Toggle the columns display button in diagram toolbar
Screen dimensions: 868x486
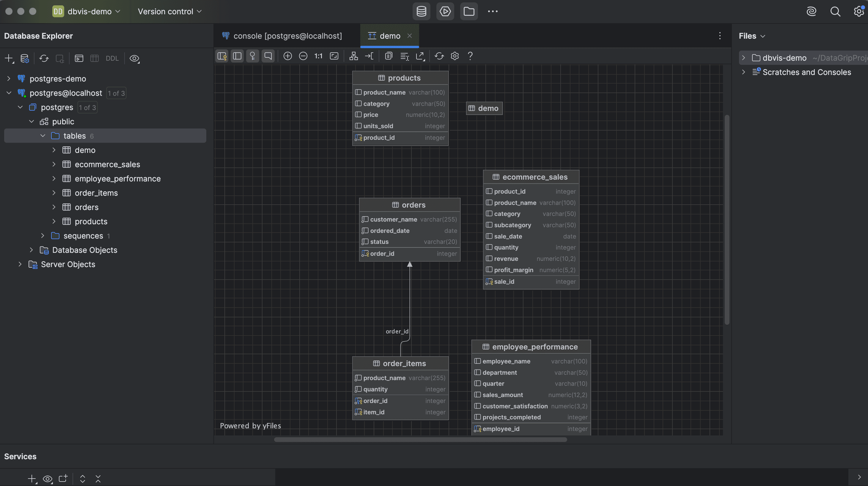[x=237, y=56]
